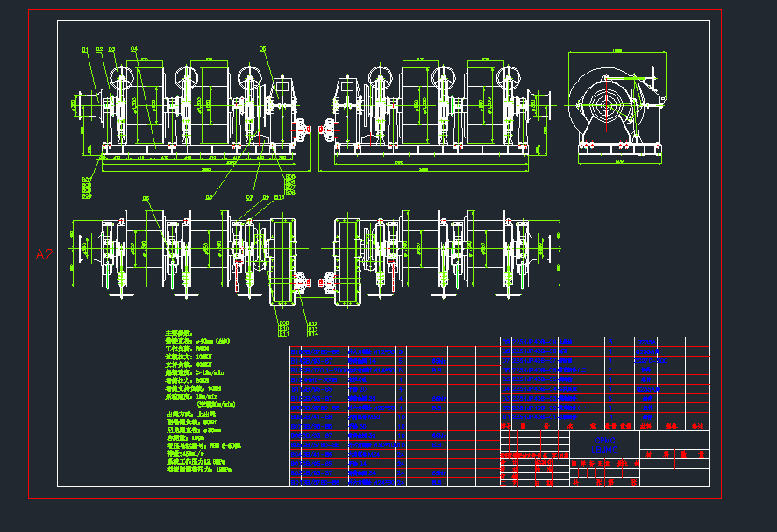
Task: Select the red coupling on the top-right elevation
Action: coord(327,131)
